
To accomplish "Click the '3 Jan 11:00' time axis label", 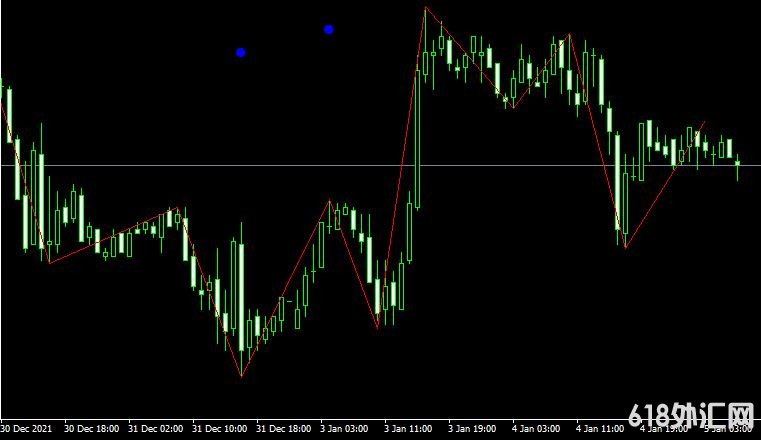I will coord(408,429).
